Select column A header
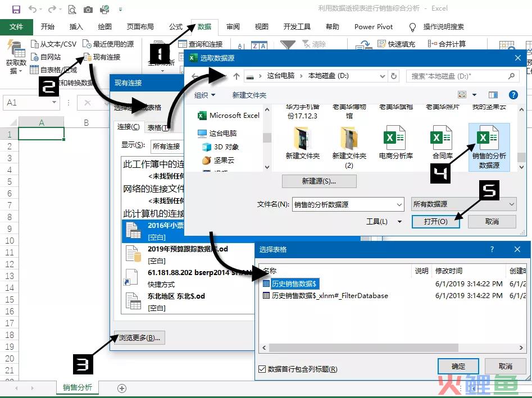Viewport: 532px width, 398px height. click(x=42, y=122)
